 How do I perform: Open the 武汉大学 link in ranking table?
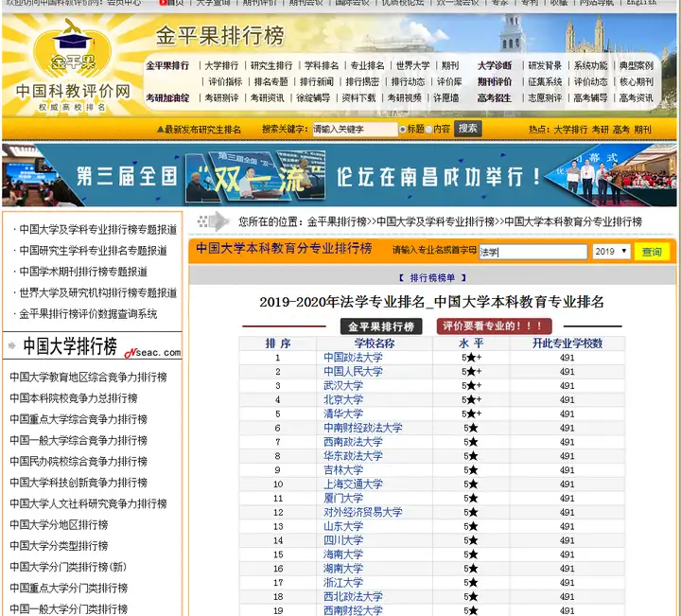343,385
